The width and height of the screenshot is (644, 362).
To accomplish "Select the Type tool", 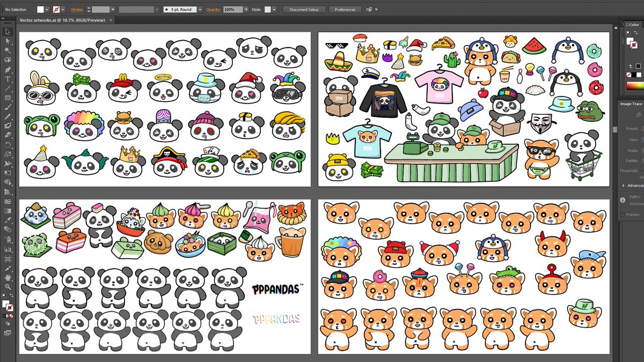I will click(8, 79).
